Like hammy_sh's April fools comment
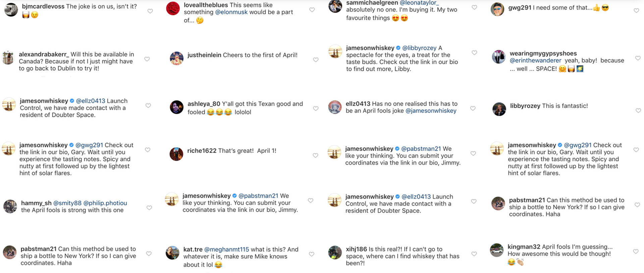Image resolution: width=644 pixels, height=273 pixels. click(149, 208)
